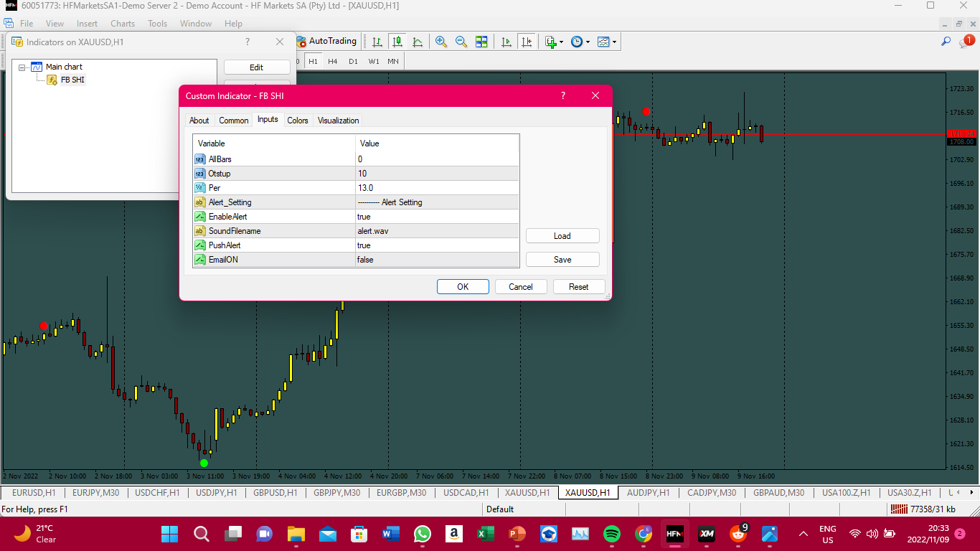
Task: Tile windows using the grid icon
Action: click(481, 42)
